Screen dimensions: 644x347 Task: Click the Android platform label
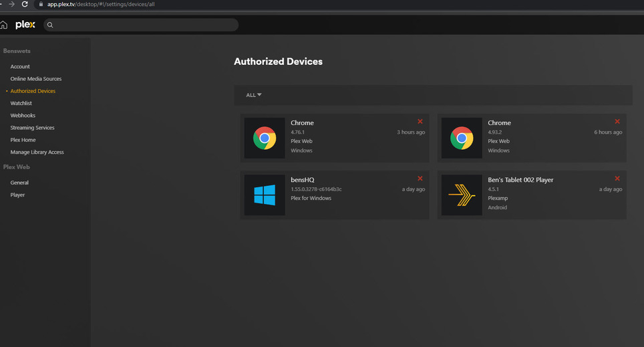point(498,208)
